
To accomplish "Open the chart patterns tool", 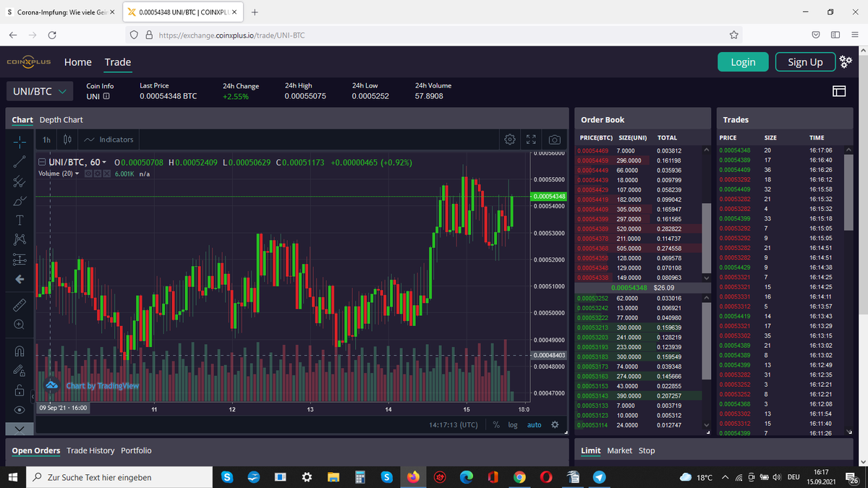I will [20, 239].
